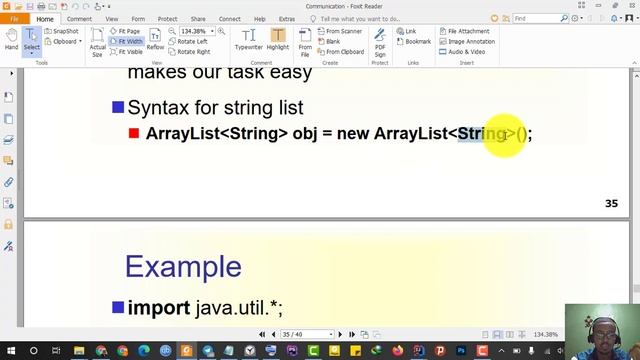Rotate the page right
640x360 pixels.
tap(189, 52)
